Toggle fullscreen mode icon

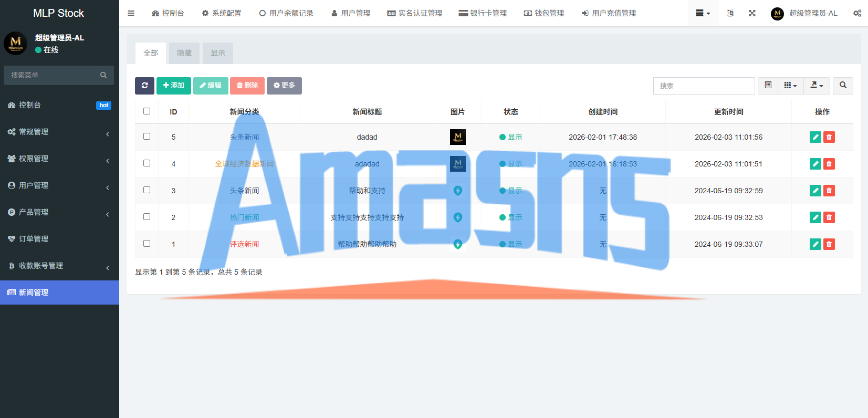752,13
